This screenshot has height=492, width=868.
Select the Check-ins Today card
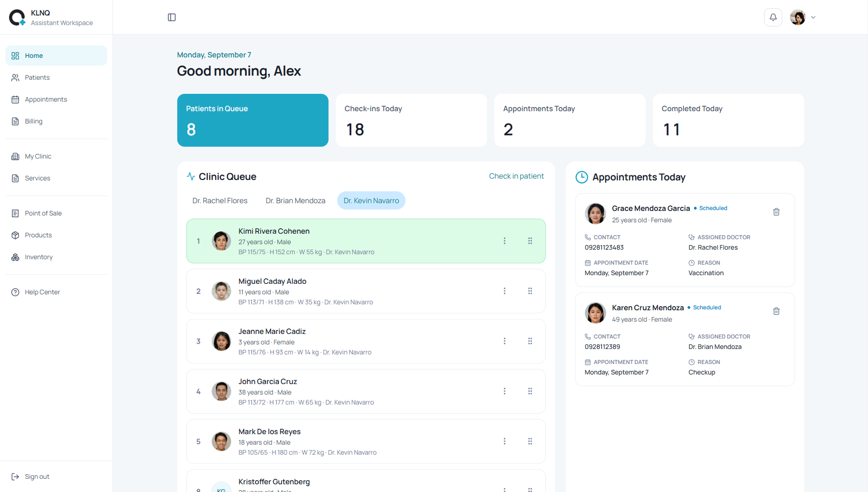pyautogui.click(x=411, y=120)
